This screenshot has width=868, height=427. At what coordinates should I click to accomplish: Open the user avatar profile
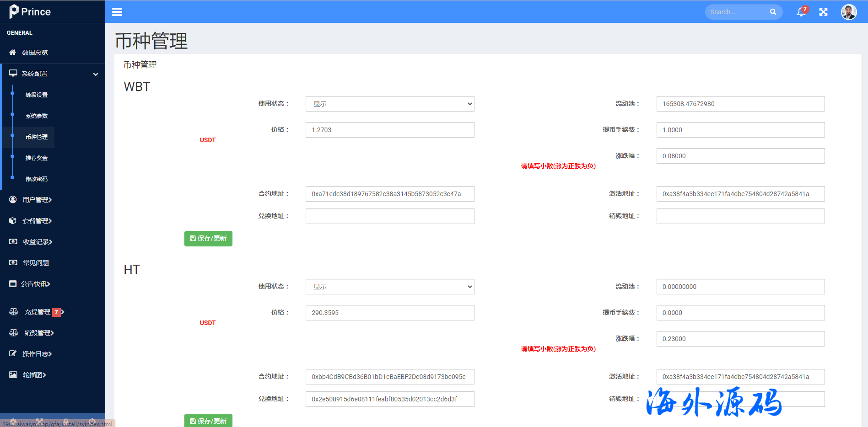848,12
